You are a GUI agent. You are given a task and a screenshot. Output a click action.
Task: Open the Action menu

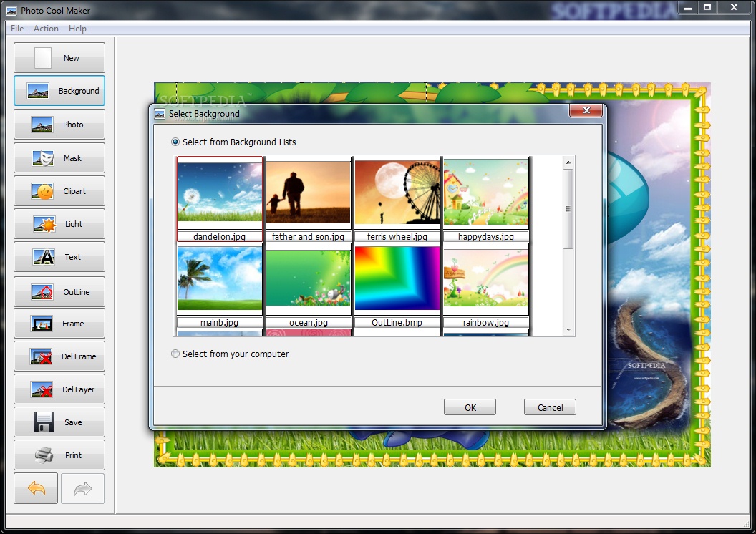pyautogui.click(x=46, y=29)
